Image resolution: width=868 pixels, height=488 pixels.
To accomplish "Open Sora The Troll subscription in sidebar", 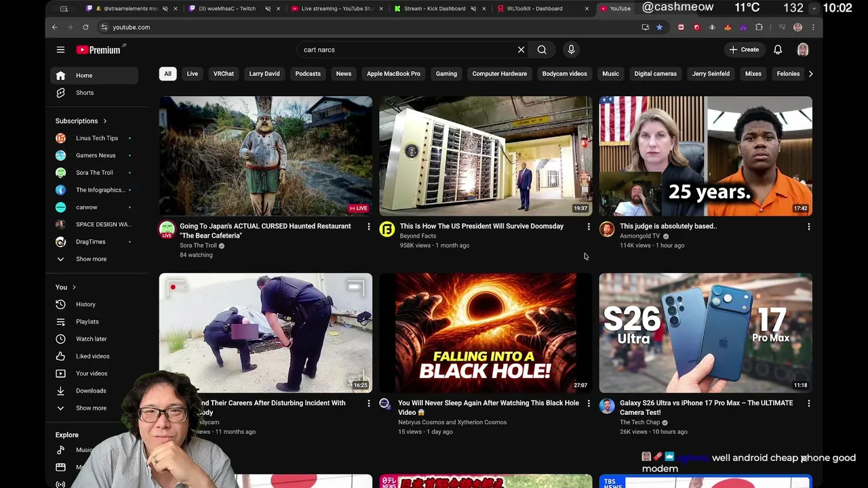I will click(94, 173).
